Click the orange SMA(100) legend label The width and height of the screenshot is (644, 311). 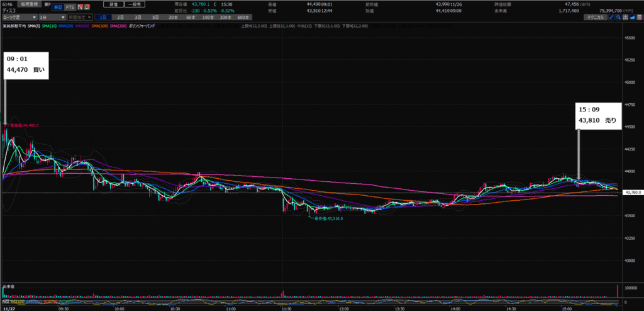(97, 26)
